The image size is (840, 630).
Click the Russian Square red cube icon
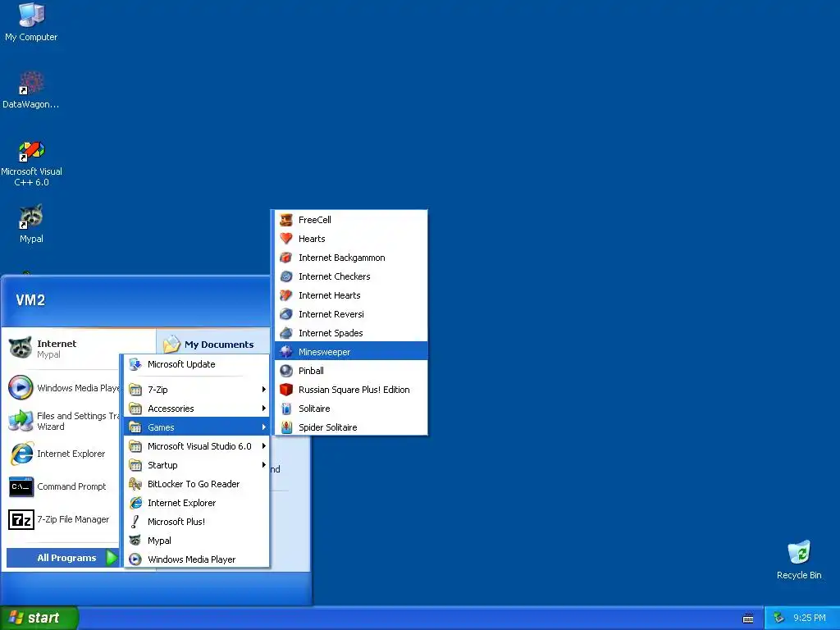[286, 390]
